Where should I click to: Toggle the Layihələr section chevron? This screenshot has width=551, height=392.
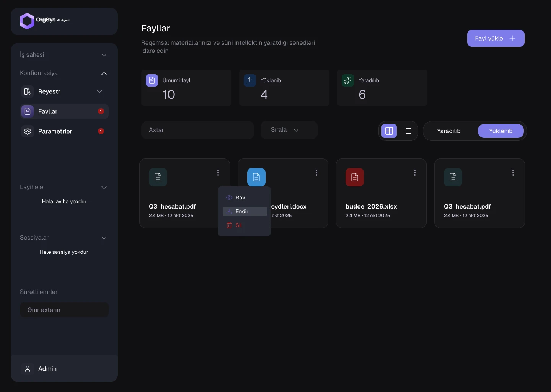[104, 188]
